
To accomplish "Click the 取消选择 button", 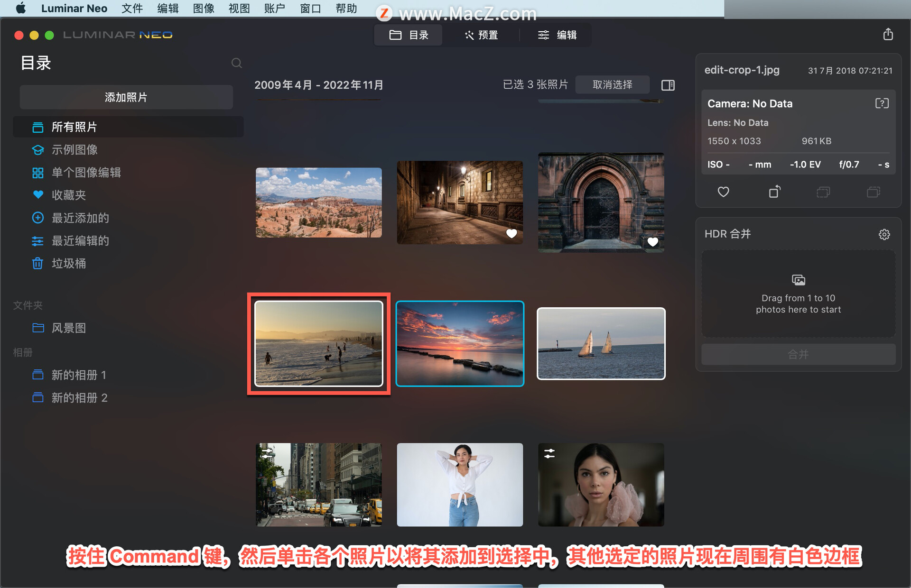I will (612, 84).
